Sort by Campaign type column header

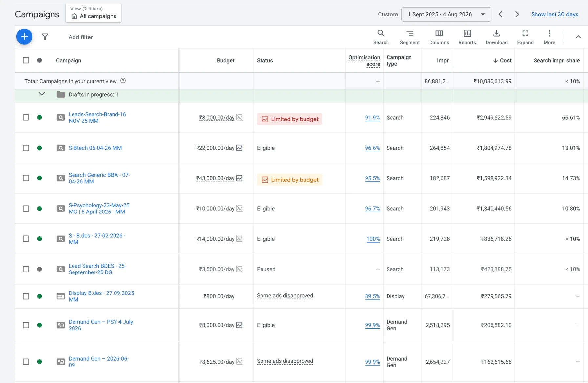click(399, 60)
